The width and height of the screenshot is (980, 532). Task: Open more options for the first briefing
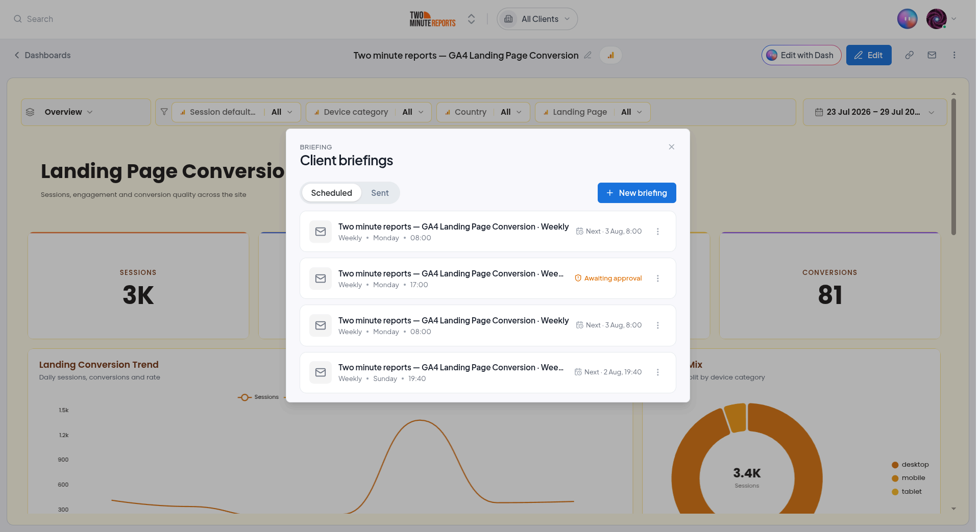[x=658, y=232]
